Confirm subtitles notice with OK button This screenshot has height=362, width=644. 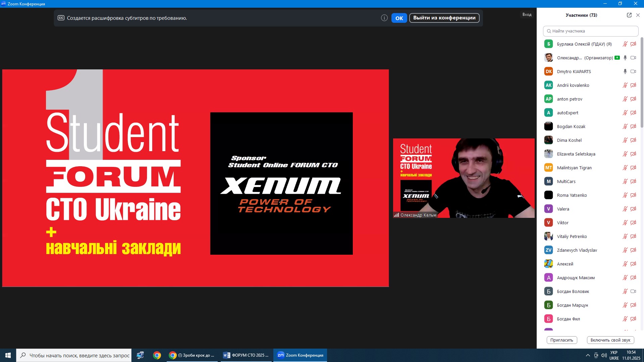click(x=399, y=18)
